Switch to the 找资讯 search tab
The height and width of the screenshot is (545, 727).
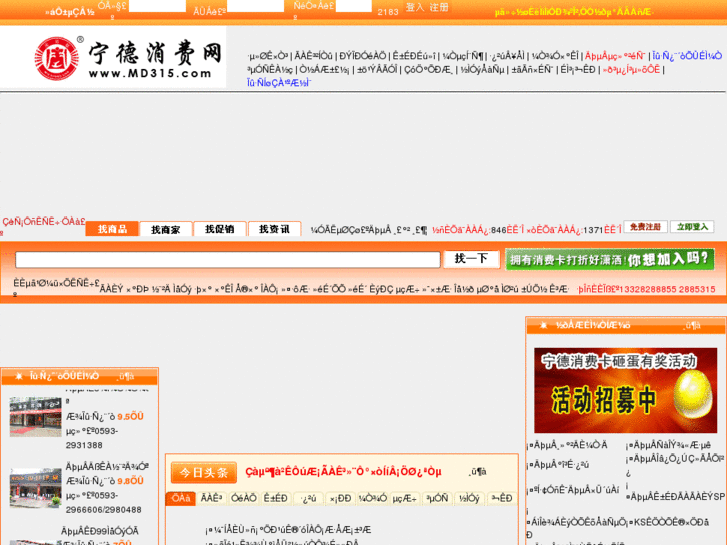[274, 229]
